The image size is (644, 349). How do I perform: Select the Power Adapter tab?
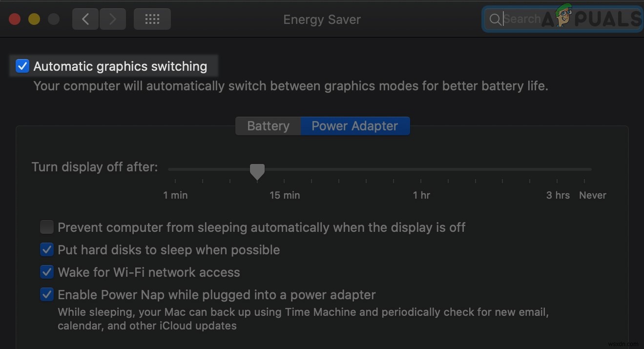(x=354, y=125)
